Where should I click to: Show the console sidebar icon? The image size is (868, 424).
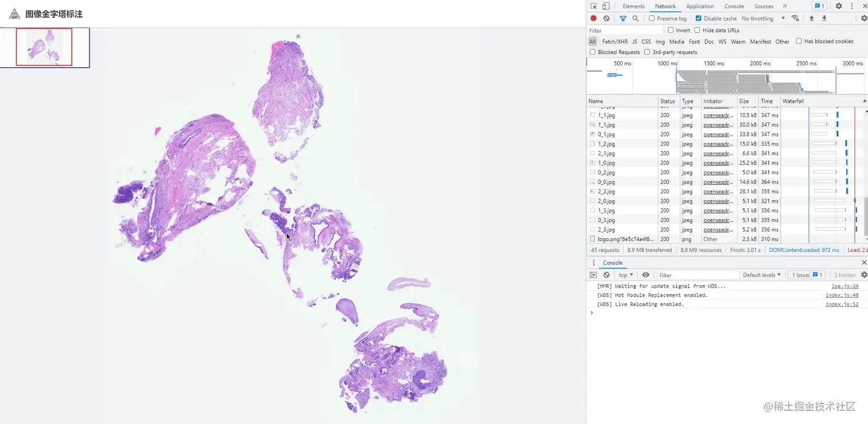pyautogui.click(x=594, y=275)
